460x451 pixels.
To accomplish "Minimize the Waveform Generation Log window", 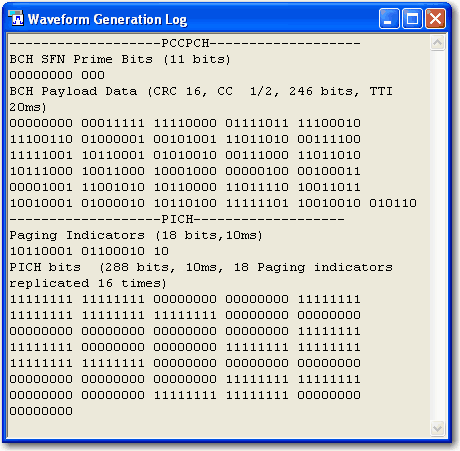I will coord(389,19).
